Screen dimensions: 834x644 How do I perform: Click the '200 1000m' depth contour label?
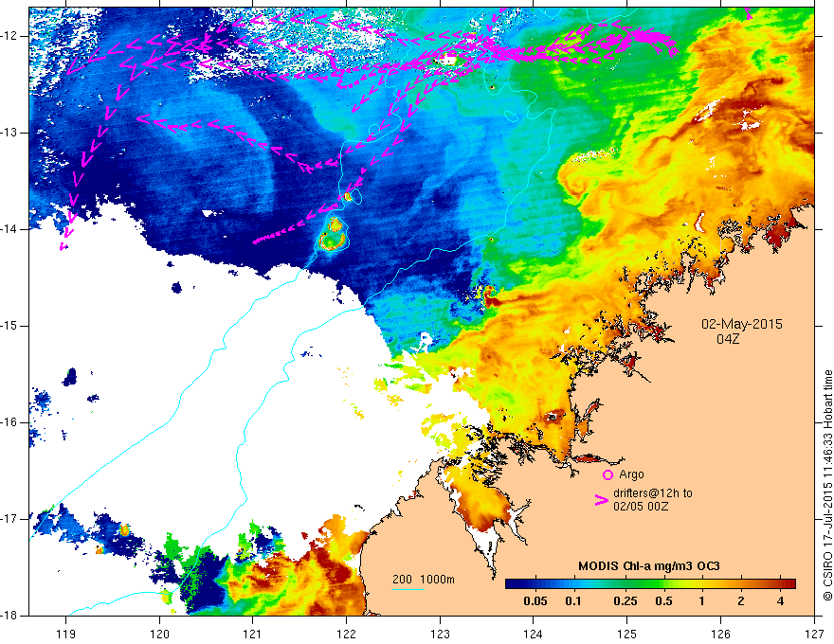click(424, 580)
